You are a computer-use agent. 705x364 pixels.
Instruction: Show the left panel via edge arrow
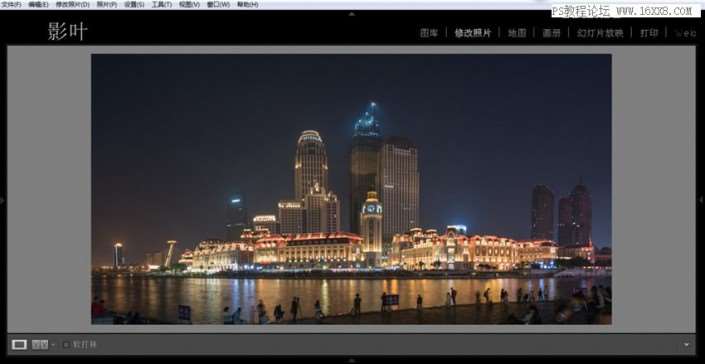coord(2,200)
